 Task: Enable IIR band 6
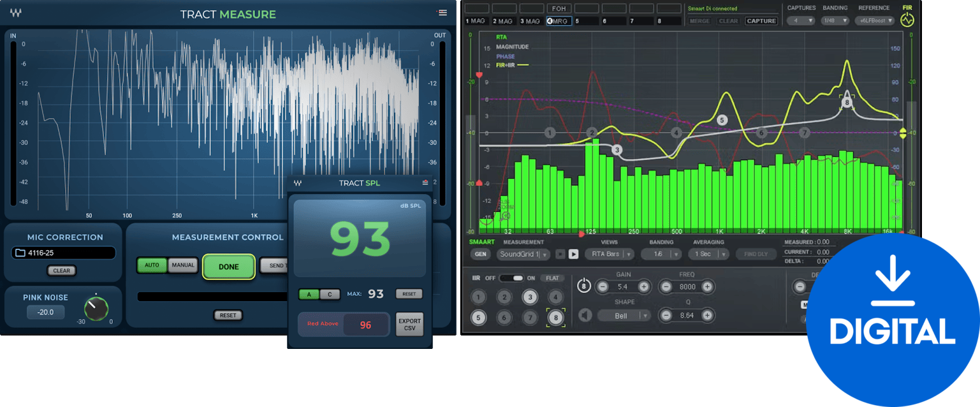(x=504, y=317)
